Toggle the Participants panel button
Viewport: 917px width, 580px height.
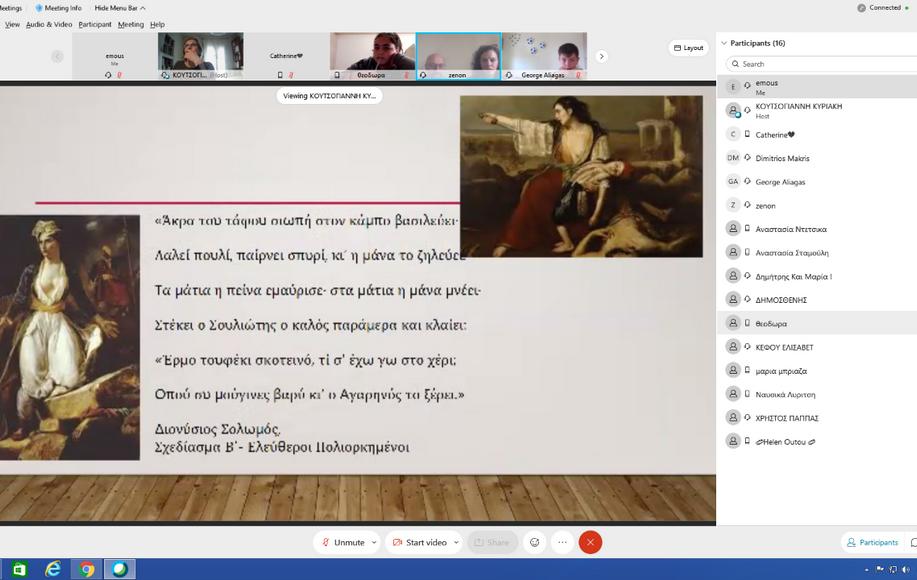(x=873, y=543)
